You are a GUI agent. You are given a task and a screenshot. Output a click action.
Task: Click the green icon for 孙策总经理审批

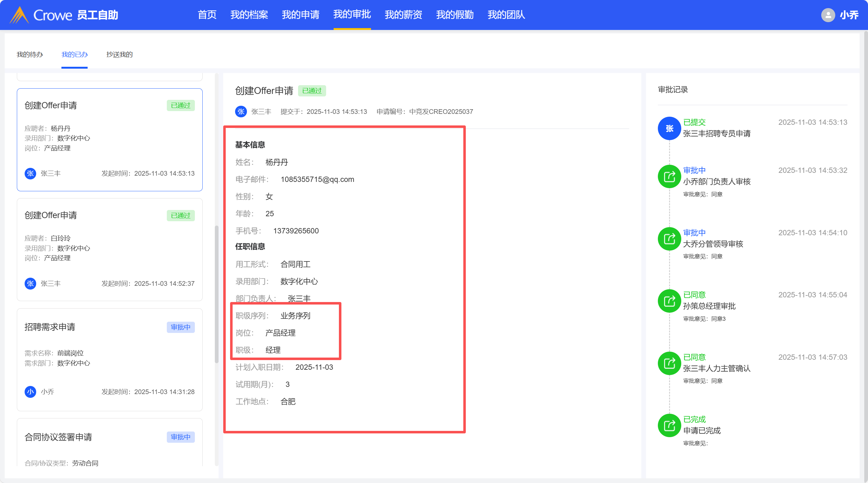point(669,301)
